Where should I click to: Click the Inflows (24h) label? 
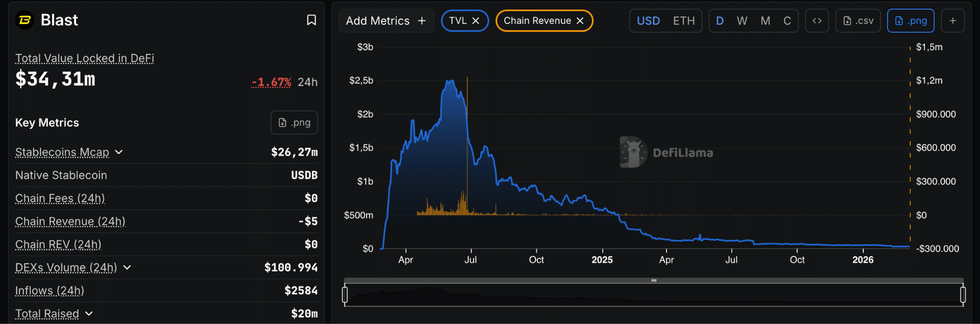[x=50, y=291]
